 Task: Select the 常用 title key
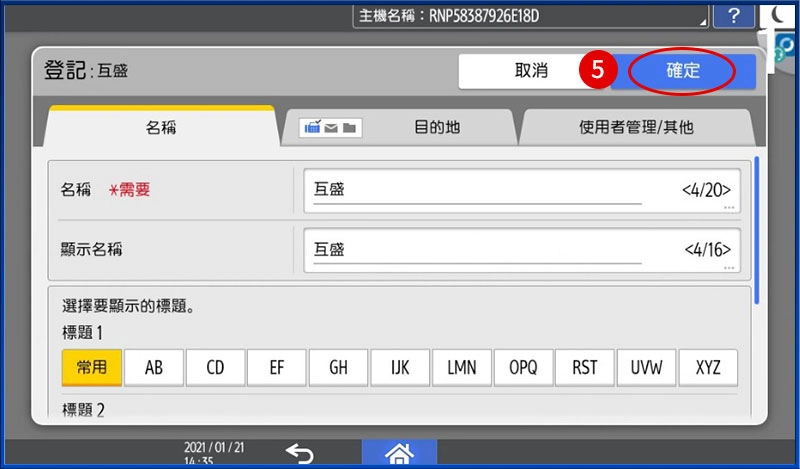point(92,367)
